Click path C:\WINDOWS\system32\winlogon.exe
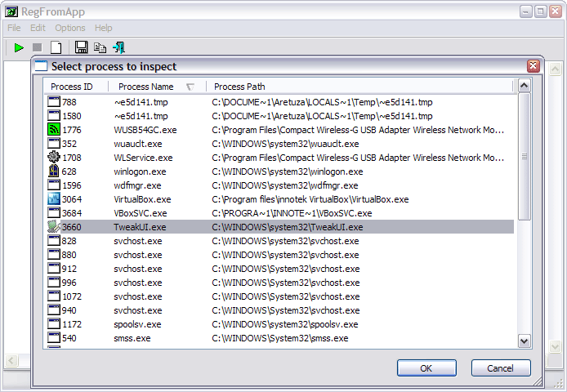 (x=288, y=171)
